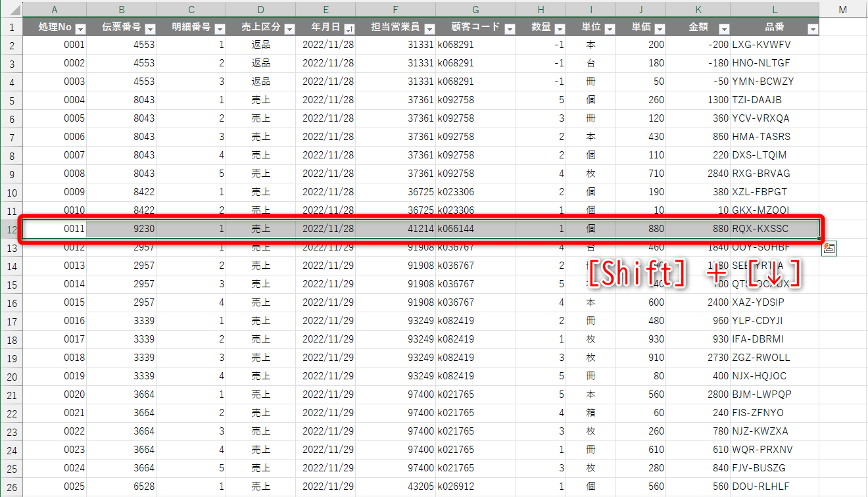Select row 26 header
Viewport: 868px width, 497px height.
(x=11, y=486)
